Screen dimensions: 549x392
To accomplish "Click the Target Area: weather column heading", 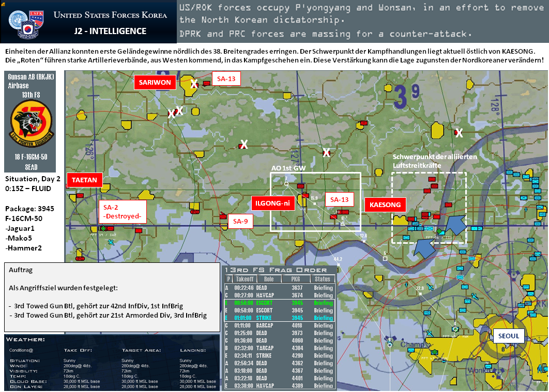I will pyautogui.click(x=142, y=350).
